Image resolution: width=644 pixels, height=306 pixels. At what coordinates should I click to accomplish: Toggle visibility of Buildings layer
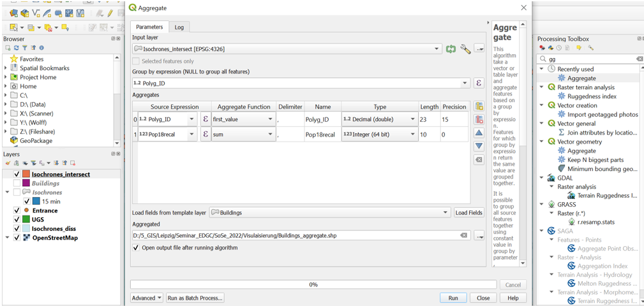(17, 183)
